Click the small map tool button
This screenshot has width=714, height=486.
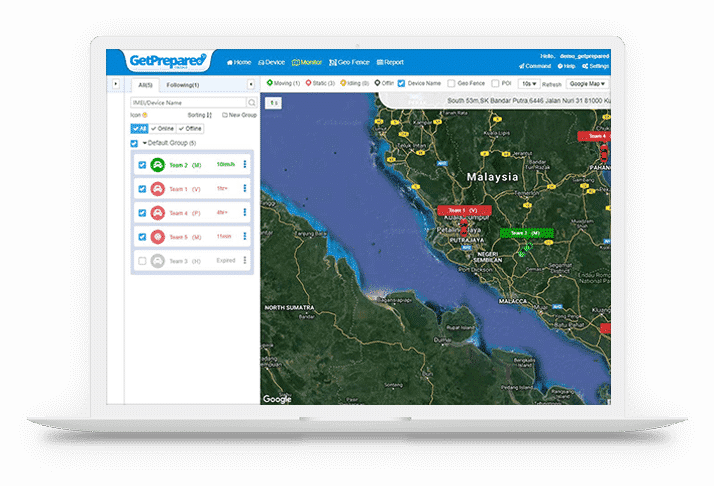coord(273,103)
